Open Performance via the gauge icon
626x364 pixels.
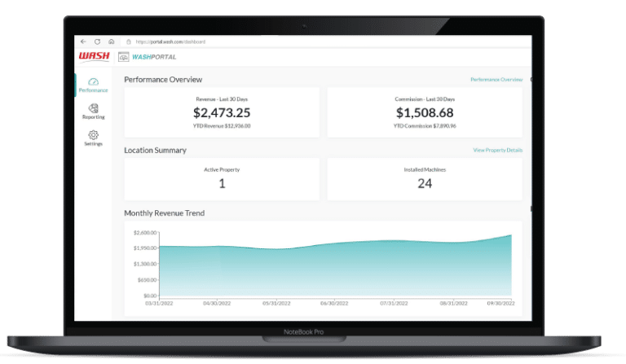pos(93,81)
